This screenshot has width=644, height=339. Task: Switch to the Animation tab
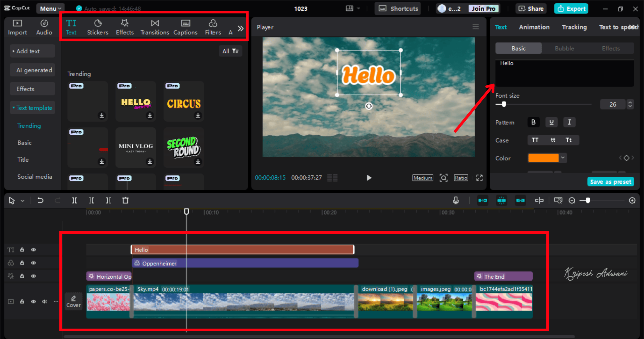[534, 27]
